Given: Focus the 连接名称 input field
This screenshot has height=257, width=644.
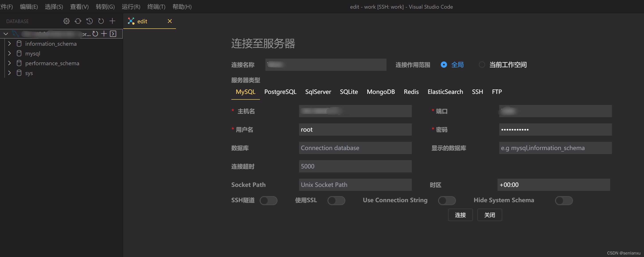Looking at the screenshot, I should (x=326, y=65).
